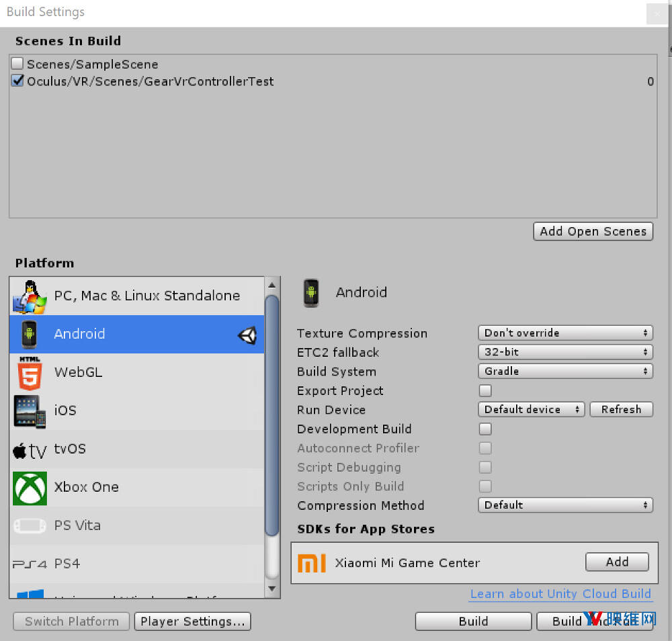Enable the Export Project checkbox
The image size is (672, 641).
pos(485,390)
